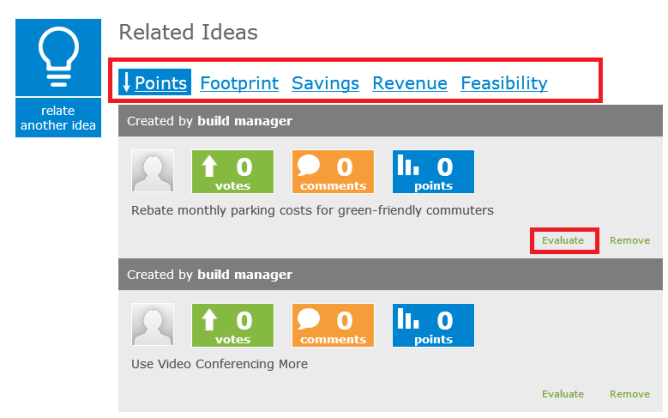The height and width of the screenshot is (418, 668).
Task: Open comments box on parking rebate idea
Action: (x=333, y=171)
